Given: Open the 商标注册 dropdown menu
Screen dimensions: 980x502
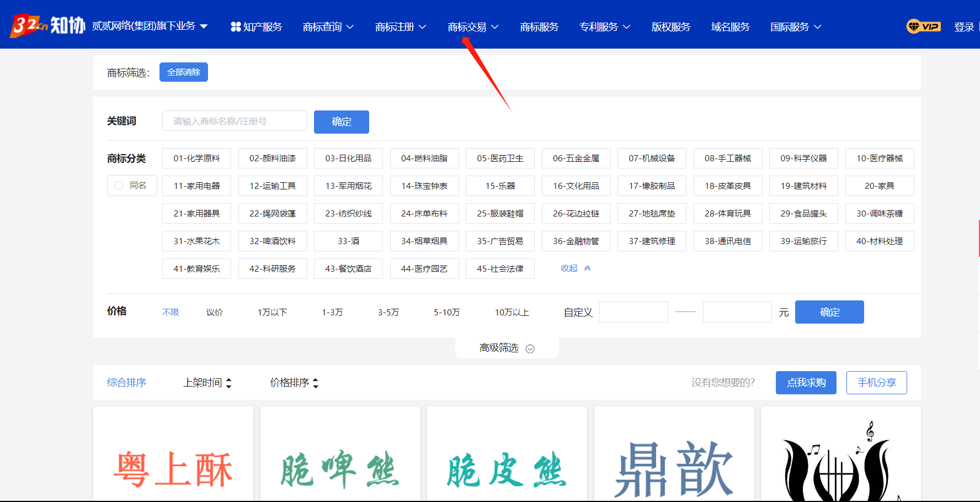Looking at the screenshot, I should (x=401, y=27).
